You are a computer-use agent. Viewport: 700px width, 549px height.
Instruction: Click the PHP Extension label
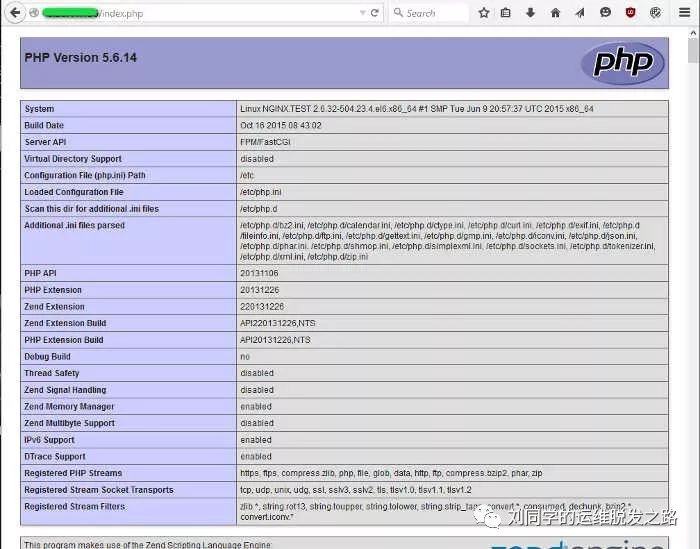tap(53, 290)
